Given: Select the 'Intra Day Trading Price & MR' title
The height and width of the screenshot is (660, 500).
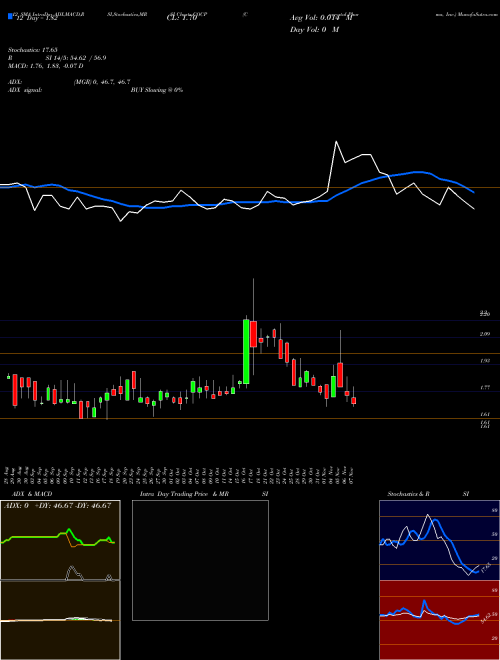Looking at the screenshot, I should tap(184, 494).
